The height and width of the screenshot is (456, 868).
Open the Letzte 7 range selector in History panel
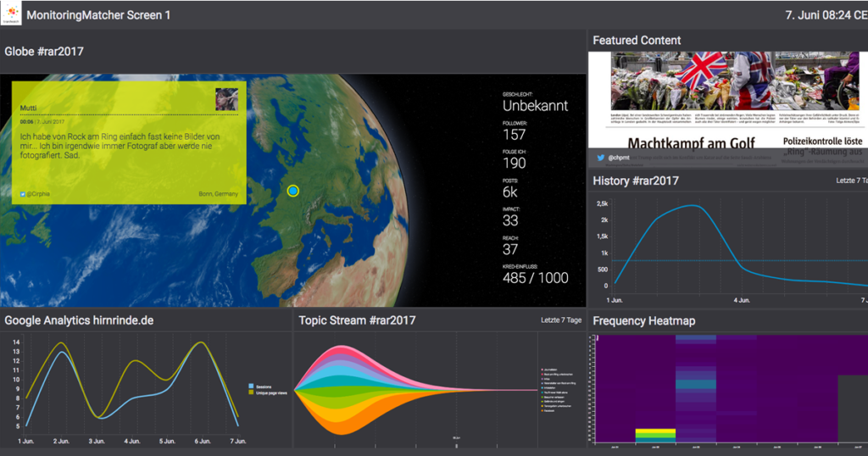point(852,181)
